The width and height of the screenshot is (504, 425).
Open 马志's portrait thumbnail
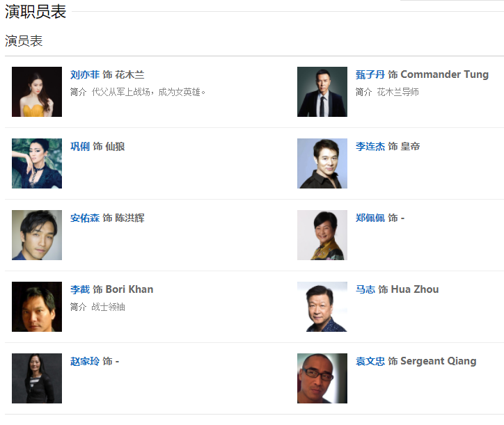pos(322,307)
